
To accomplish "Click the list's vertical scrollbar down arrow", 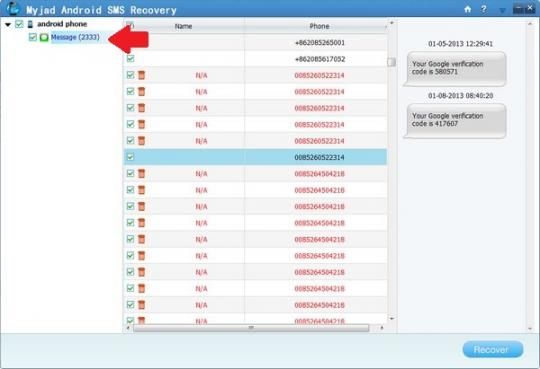I will pos(392,319).
